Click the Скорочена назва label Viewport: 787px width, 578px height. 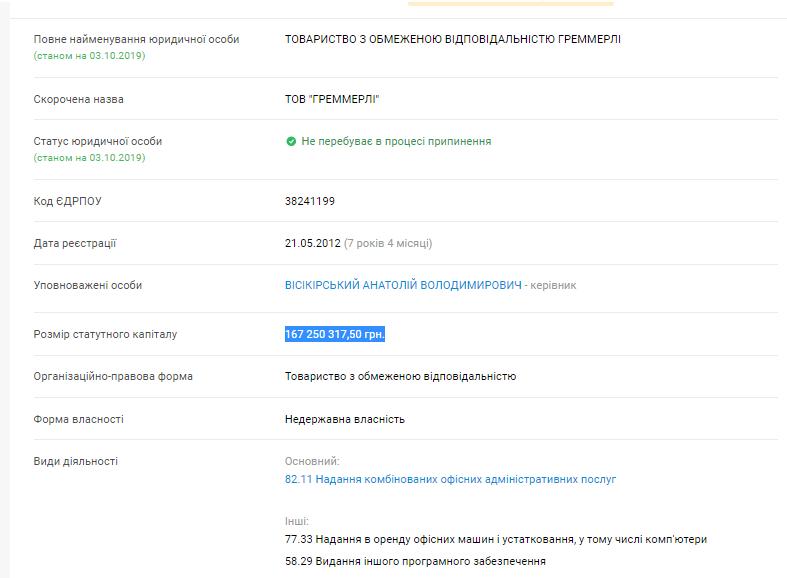point(79,99)
